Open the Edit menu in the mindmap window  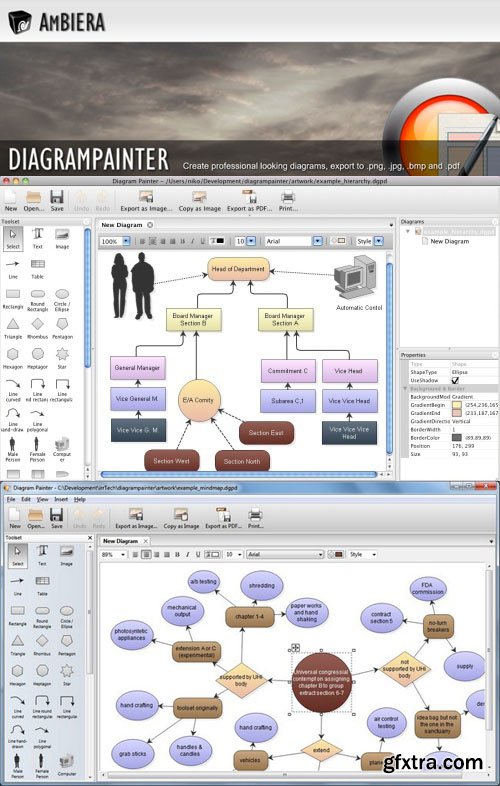tap(26, 499)
